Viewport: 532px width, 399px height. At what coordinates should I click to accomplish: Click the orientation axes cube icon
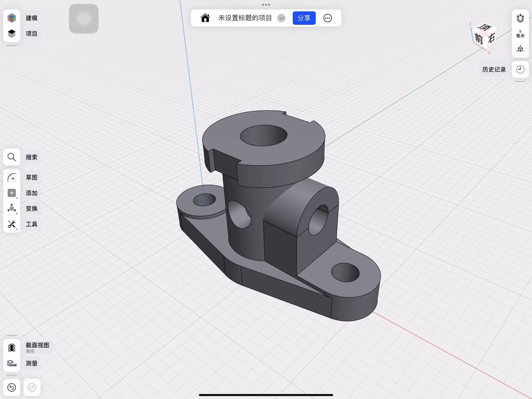(x=520, y=49)
